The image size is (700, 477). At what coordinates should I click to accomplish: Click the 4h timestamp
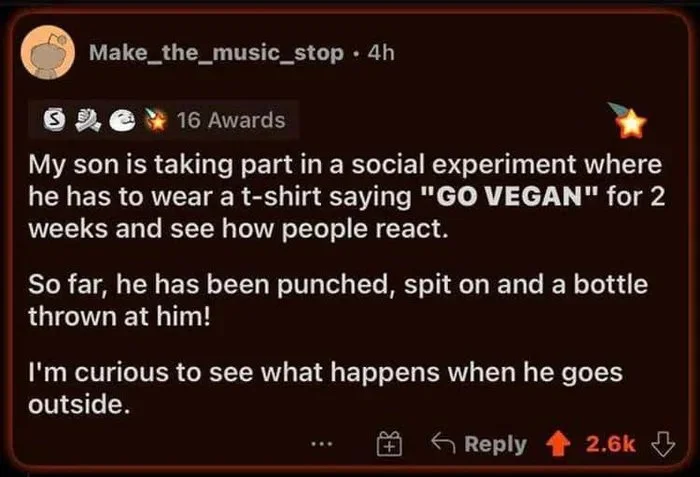pyautogui.click(x=381, y=53)
